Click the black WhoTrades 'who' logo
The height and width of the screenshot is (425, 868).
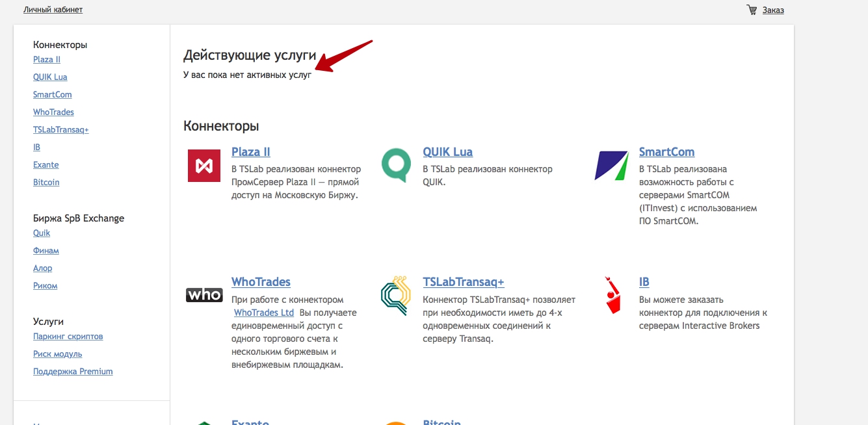(x=204, y=295)
